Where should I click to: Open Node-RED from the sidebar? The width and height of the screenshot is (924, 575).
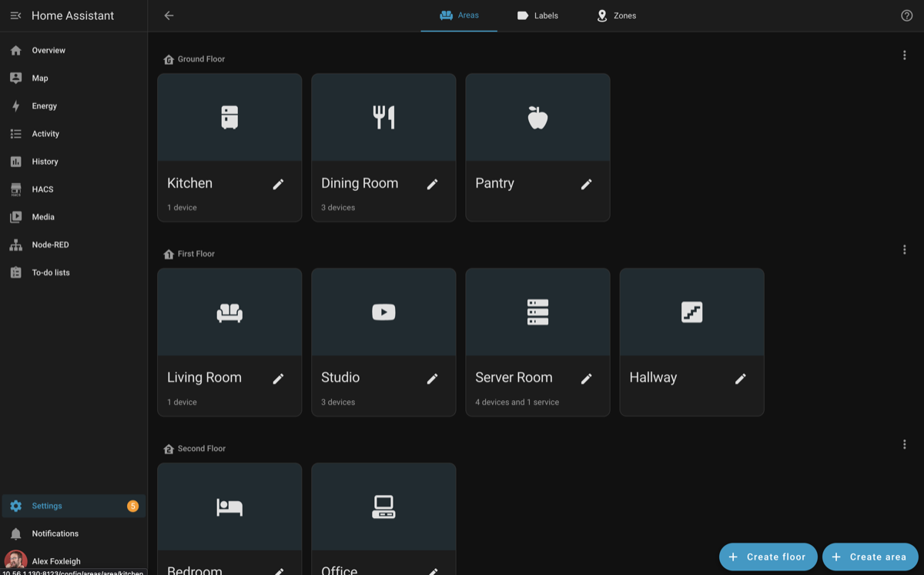tap(48, 244)
